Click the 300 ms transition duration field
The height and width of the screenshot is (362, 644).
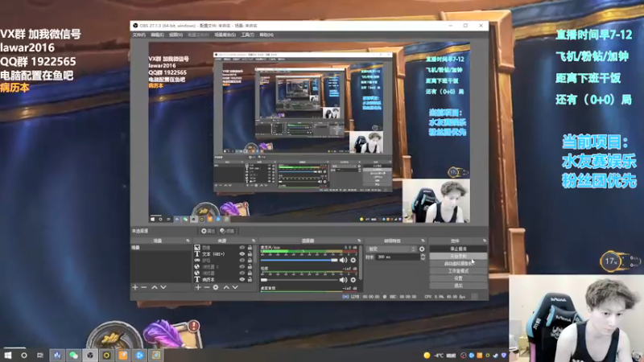(x=397, y=257)
